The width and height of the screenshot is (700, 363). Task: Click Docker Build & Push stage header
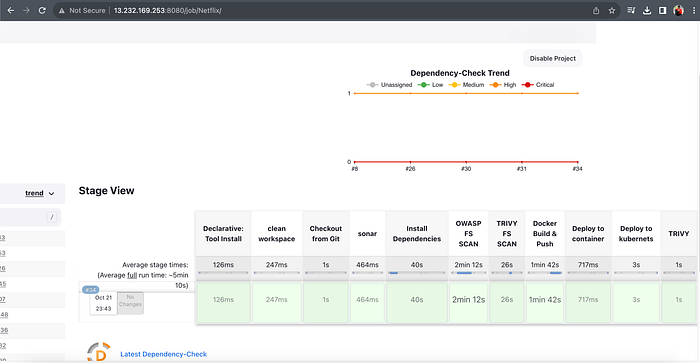(545, 234)
